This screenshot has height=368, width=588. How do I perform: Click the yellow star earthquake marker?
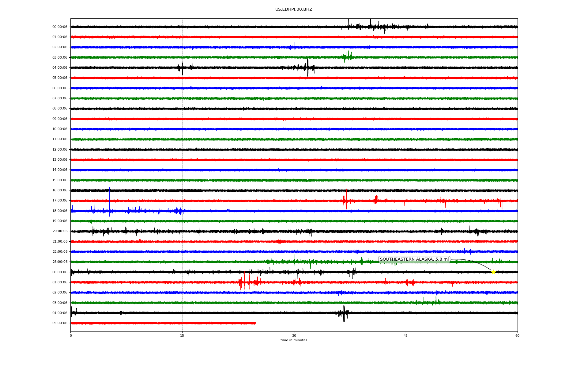(x=493, y=272)
